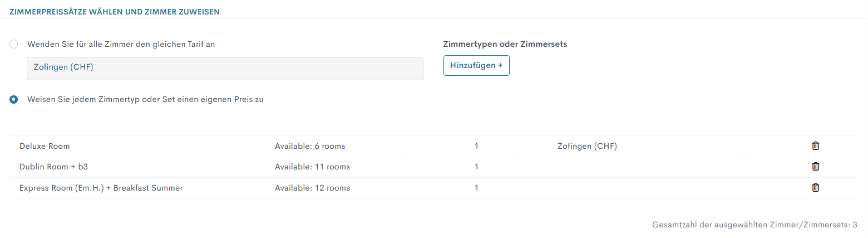
Task: Edit quantity for Deluxe Room
Action: pyautogui.click(x=476, y=146)
